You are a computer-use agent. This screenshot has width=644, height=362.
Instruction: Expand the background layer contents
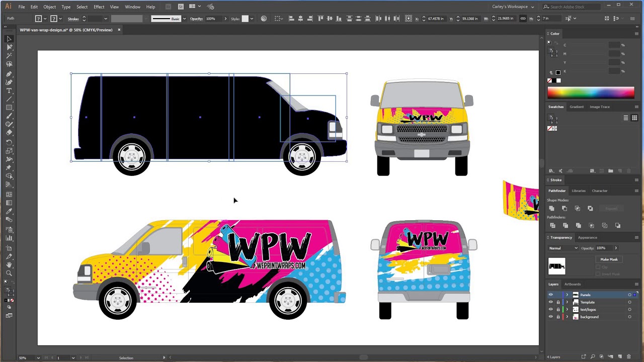tap(567, 317)
